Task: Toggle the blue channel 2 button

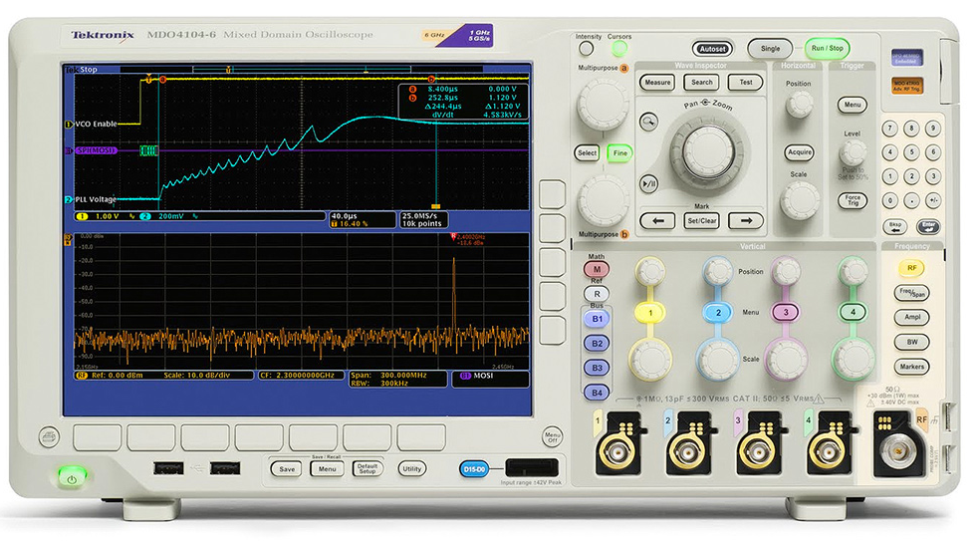Action: (718, 312)
